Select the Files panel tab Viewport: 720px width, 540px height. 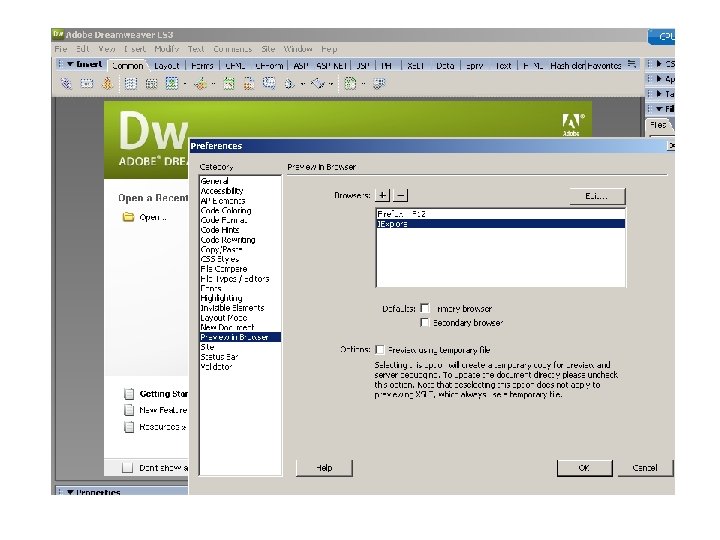coord(658,125)
